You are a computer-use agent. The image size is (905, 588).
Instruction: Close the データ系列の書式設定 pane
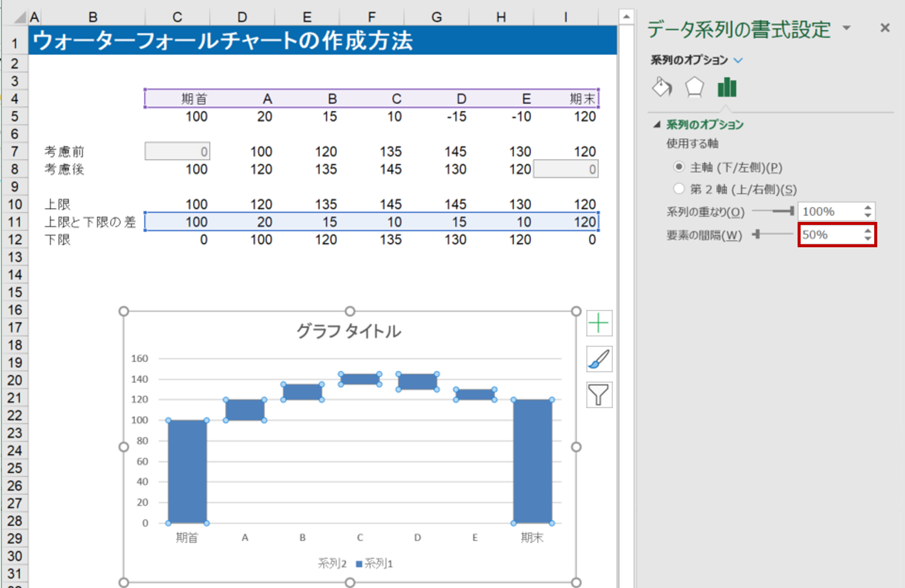884,28
